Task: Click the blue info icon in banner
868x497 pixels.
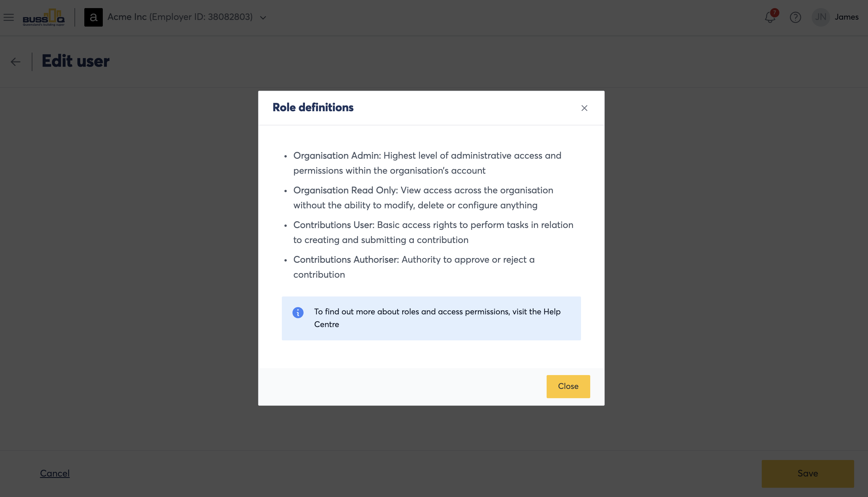Action: 298,312
